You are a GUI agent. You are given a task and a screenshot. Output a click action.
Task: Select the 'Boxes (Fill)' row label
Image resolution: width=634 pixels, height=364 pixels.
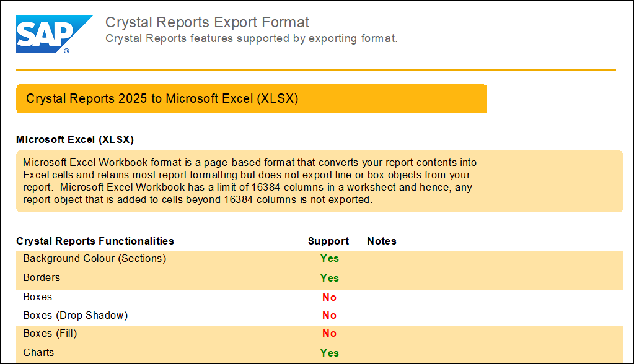click(x=50, y=333)
